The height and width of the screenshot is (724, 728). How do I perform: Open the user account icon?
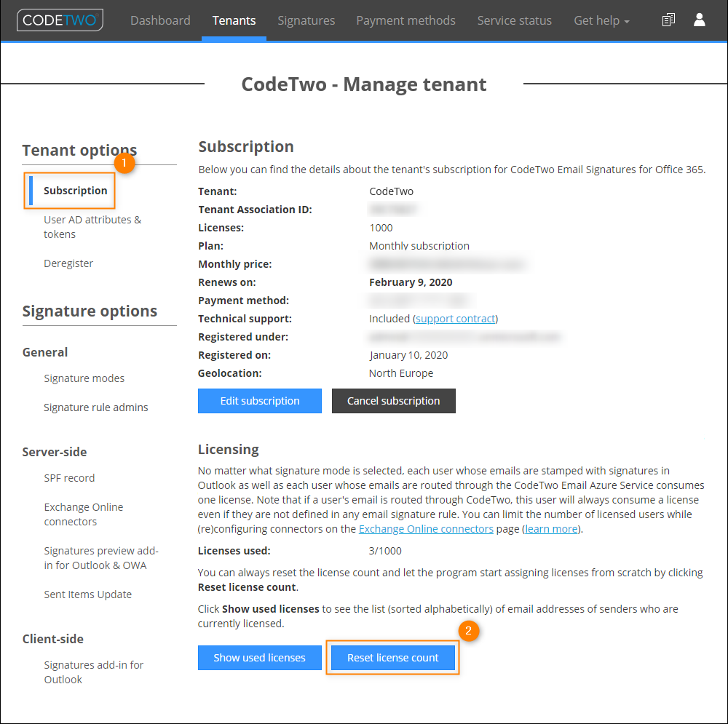coord(699,20)
